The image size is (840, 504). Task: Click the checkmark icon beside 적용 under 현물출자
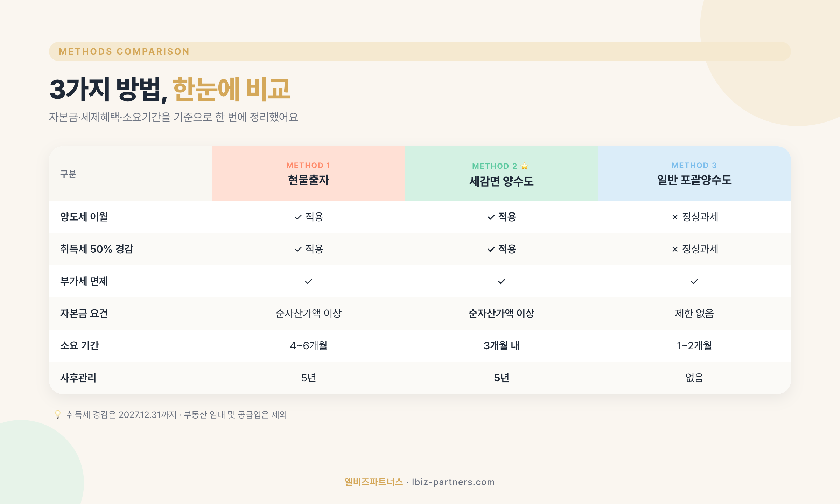click(x=299, y=217)
